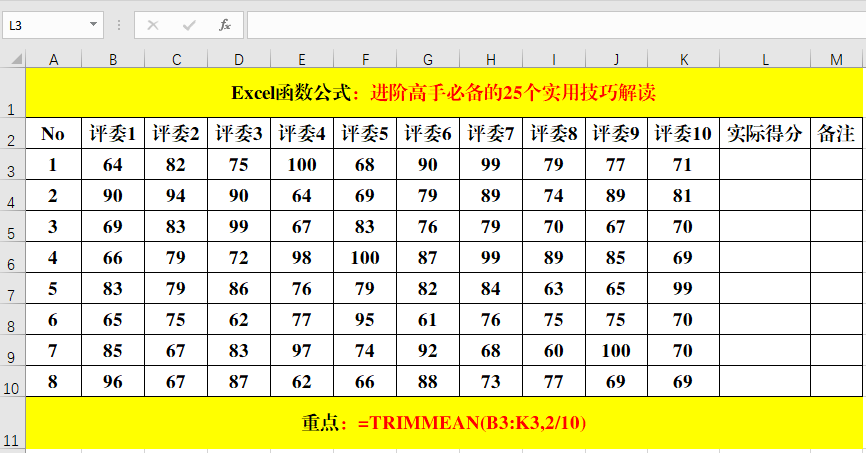Viewport: 866px width, 453px height.
Task: Select row 2 header
Action: coord(12,133)
